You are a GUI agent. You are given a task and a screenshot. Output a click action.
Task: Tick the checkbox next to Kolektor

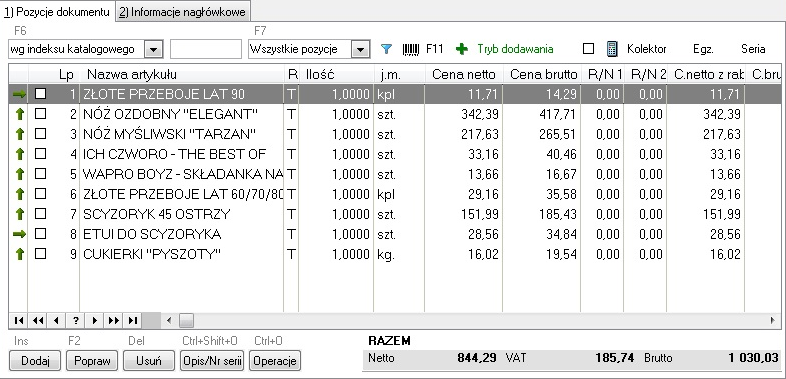click(x=588, y=49)
